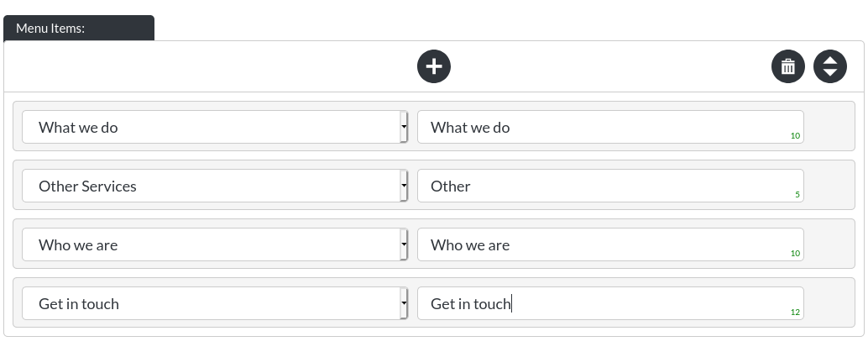The width and height of the screenshot is (868, 352).
Task: Open the 'What we do' page dropdown
Action: click(x=214, y=128)
